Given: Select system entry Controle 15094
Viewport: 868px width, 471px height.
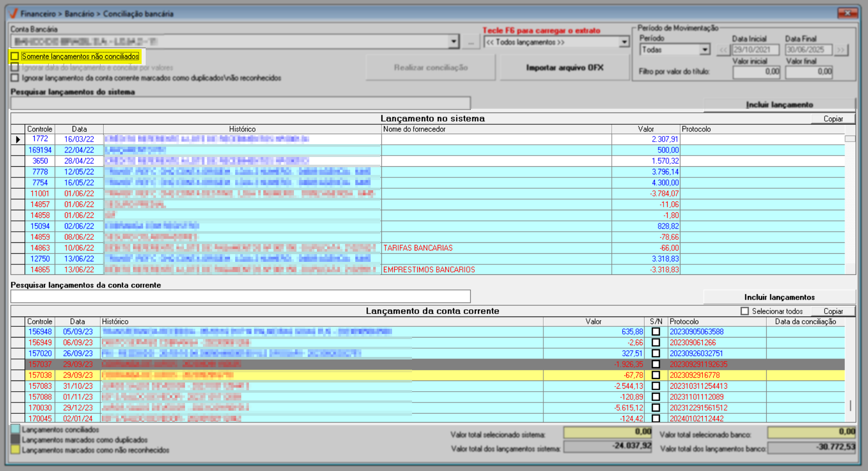Looking at the screenshot, I should click(x=40, y=226).
